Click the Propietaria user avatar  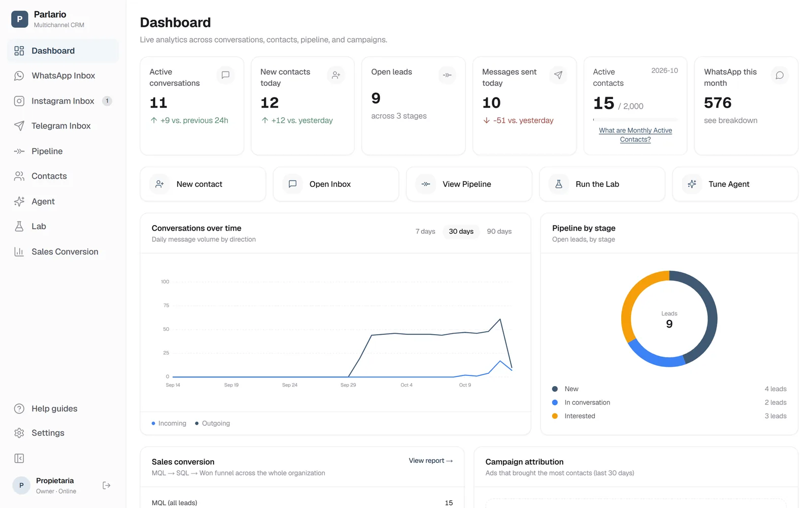(21, 486)
